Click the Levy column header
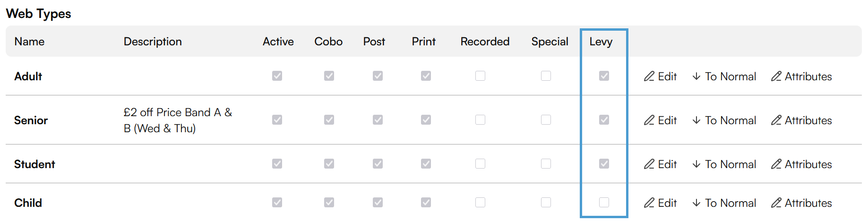 point(601,42)
